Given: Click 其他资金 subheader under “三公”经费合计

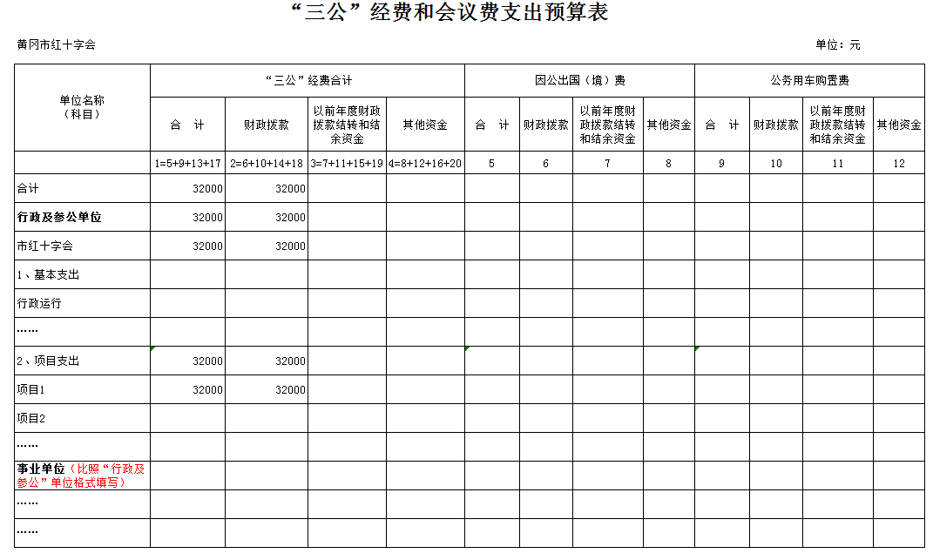Looking at the screenshot, I should pyautogui.click(x=425, y=125).
